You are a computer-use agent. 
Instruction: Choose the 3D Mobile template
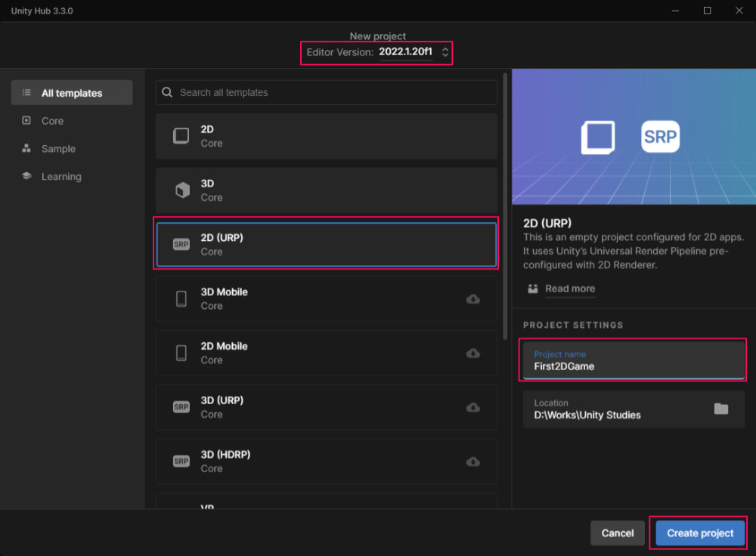327,299
